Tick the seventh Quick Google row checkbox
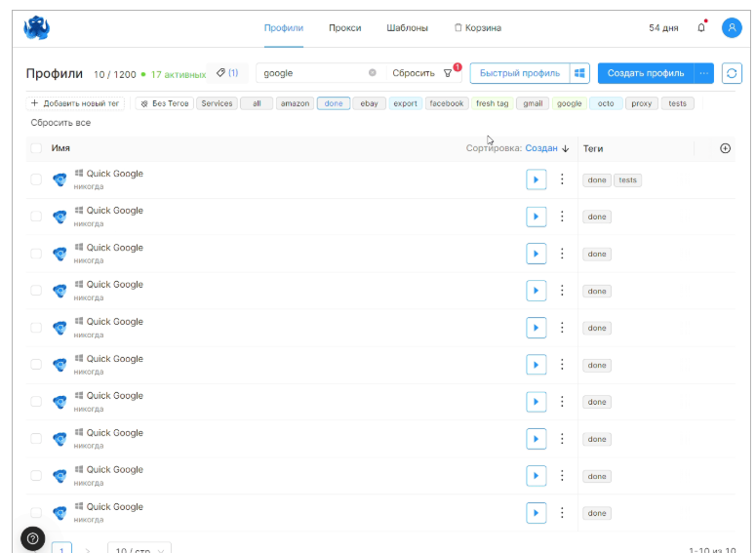756x553 pixels. click(x=36, y=402)
